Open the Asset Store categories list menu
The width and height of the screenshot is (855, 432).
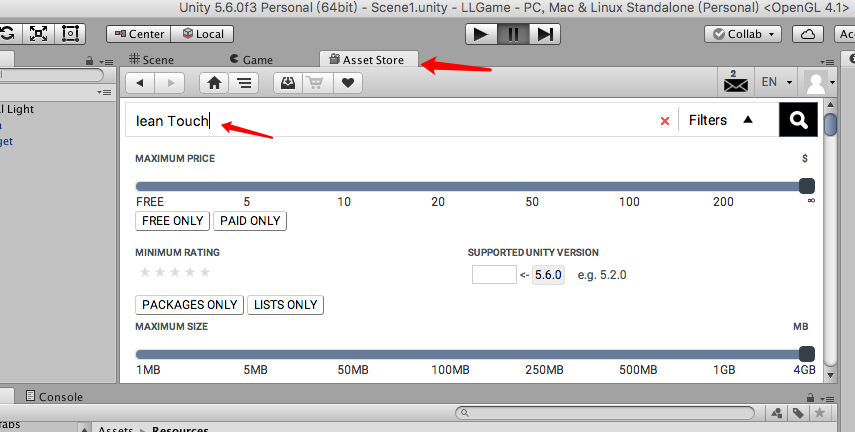tap(244, 83)
